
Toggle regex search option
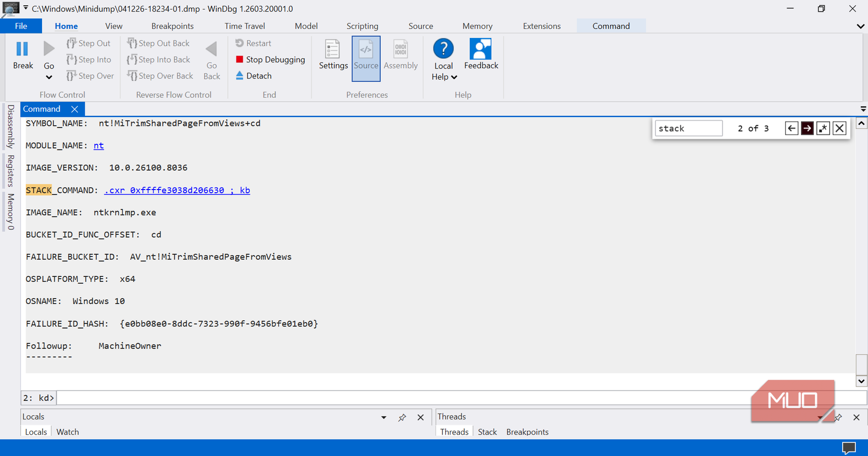pyautogui.click(x=823, y=128)
